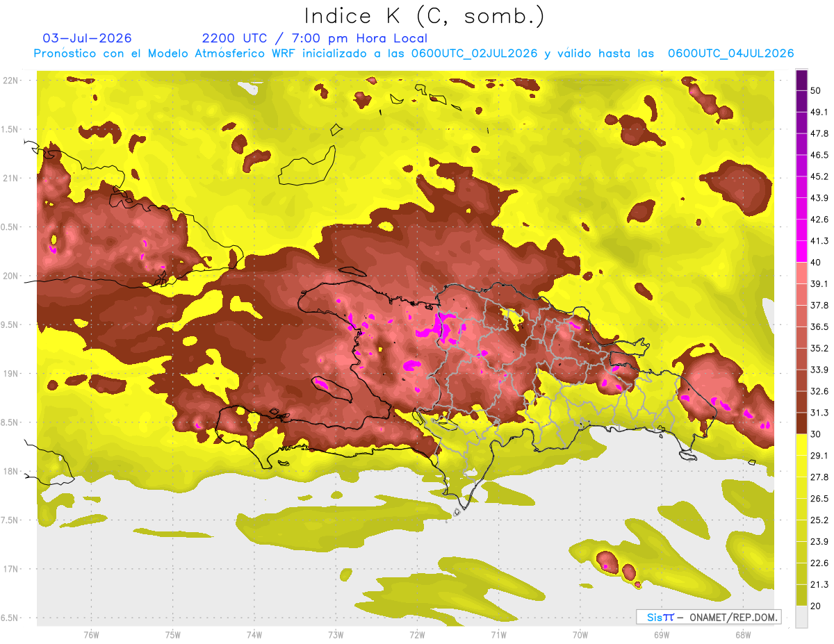Click the "Indice K (C, somb.)" title
Screen dimensions: 834x644
424,16
